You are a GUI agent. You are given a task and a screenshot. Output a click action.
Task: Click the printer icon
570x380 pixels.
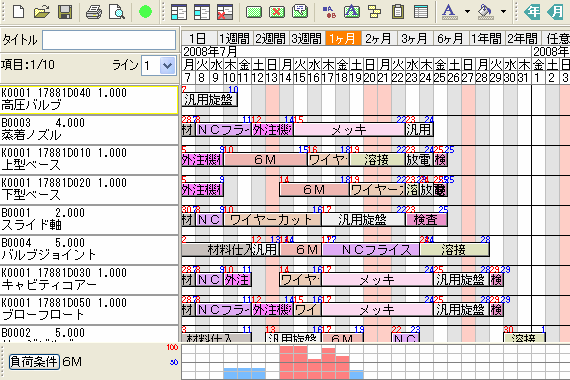94,12
